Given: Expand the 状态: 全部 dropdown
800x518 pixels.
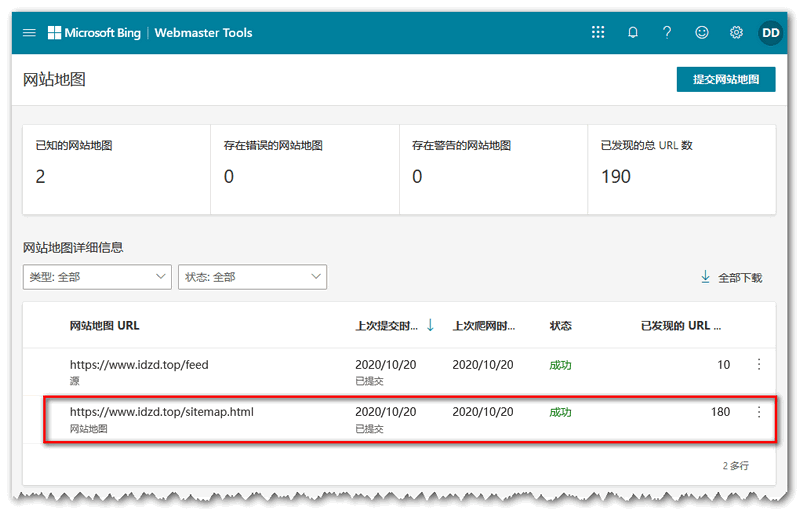Looking at the screenshot, I should click(x=253, y=277).
